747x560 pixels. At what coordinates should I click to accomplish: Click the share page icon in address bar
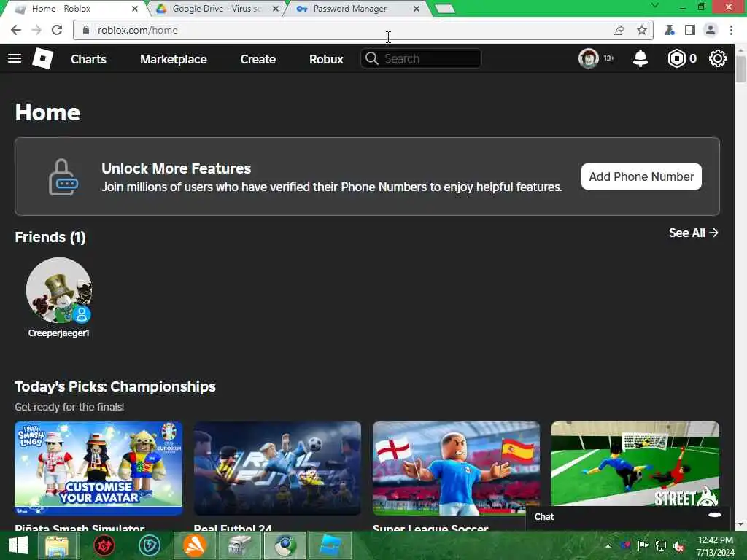pyautogui.click(x=619, y=30)
